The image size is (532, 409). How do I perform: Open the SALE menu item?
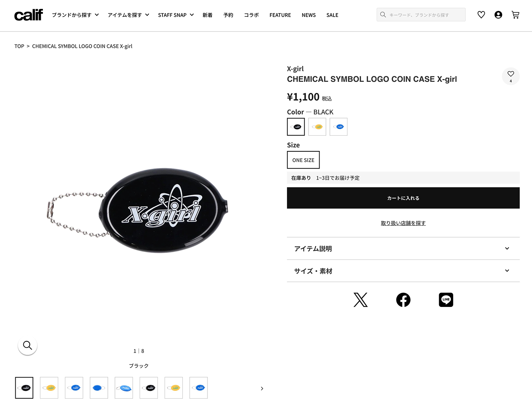(x=332, y=15)
